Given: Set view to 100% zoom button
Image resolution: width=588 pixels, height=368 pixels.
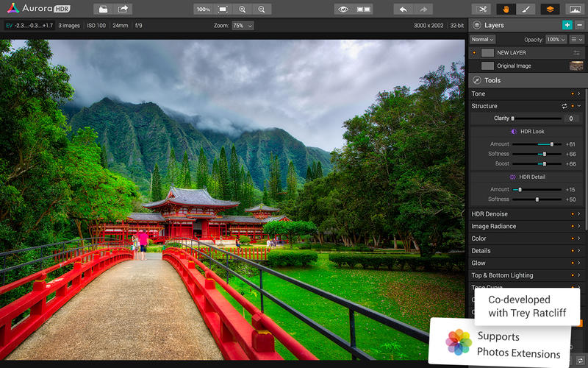Looking at the screenshot, I should pos(204,9).
